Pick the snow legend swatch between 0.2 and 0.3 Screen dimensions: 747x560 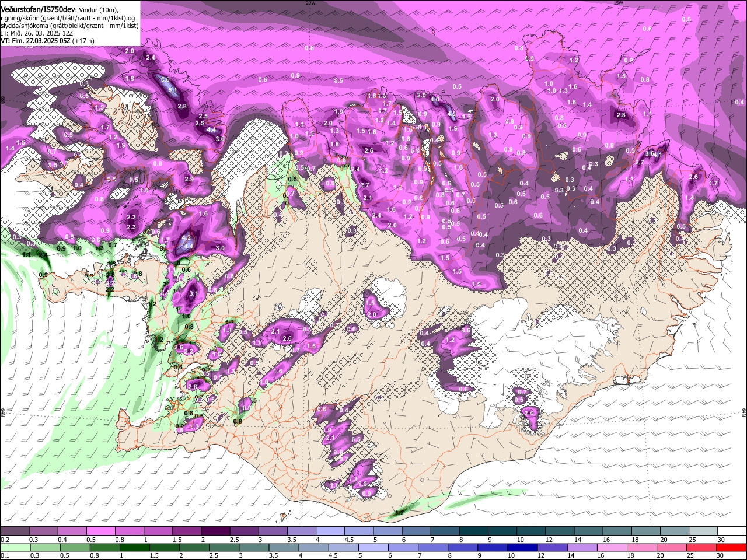pyautogui.click(x=14, y=531)
